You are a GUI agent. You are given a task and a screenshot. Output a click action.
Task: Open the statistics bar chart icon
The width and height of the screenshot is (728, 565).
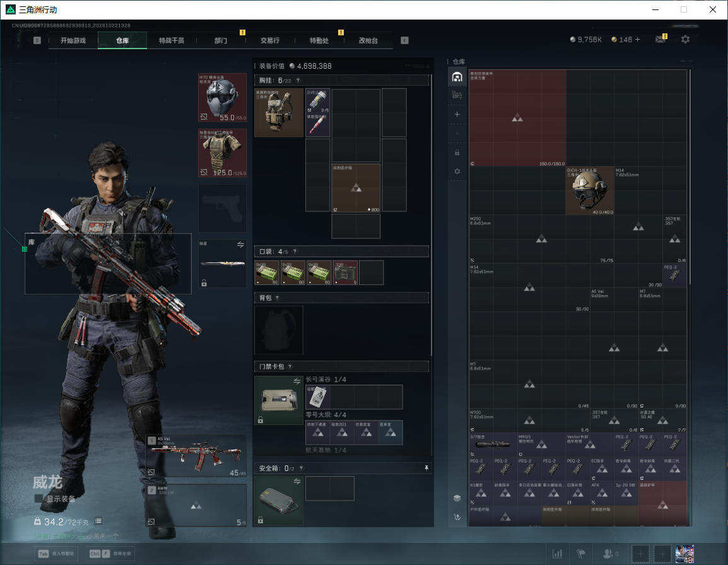pos(557,554)
